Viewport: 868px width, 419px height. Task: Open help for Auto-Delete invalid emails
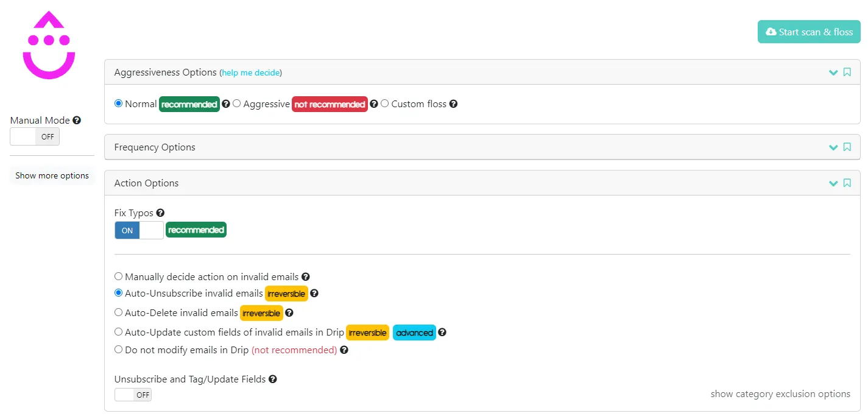[289, 313]
